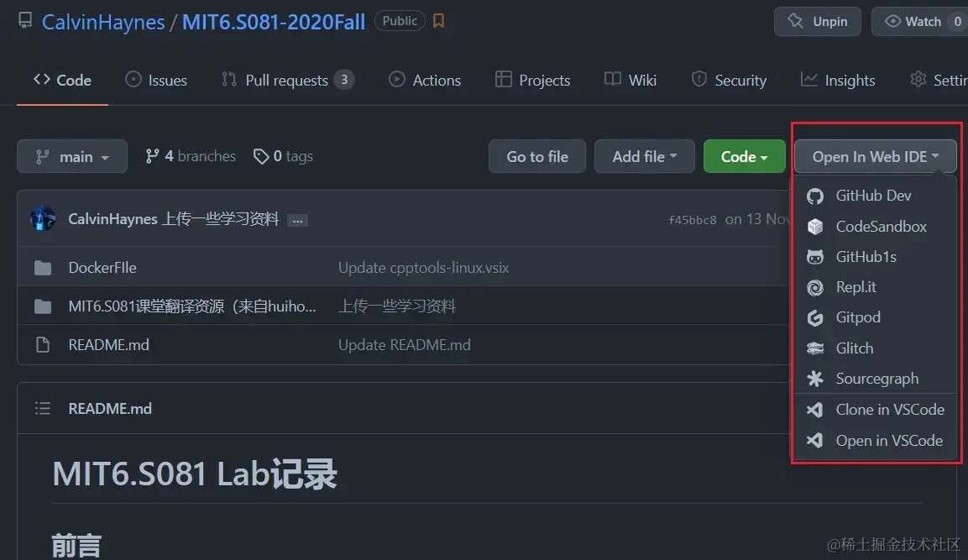Choose Clone in VSCode
This screenshot has height=560, width=968.
[874, 410]
